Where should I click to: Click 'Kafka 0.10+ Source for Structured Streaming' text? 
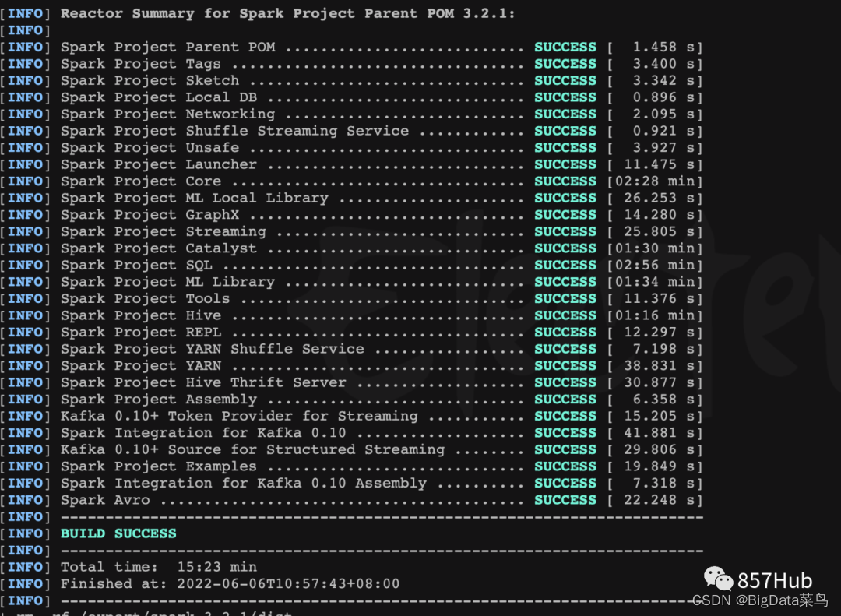(x=252, y=449)
